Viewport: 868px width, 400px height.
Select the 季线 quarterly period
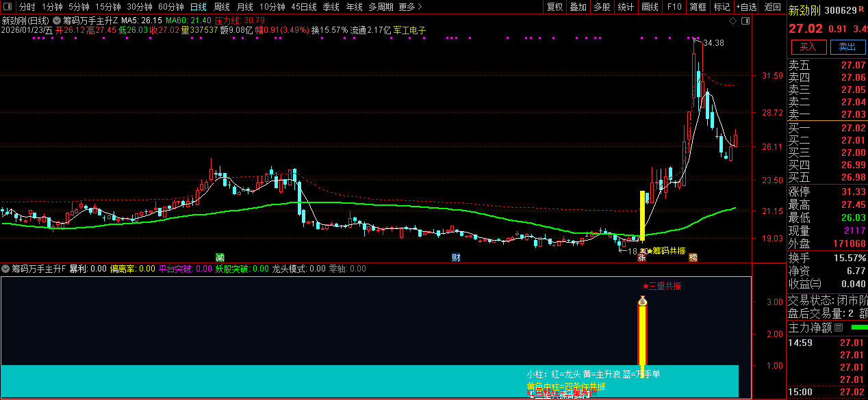tap(331, 7)
